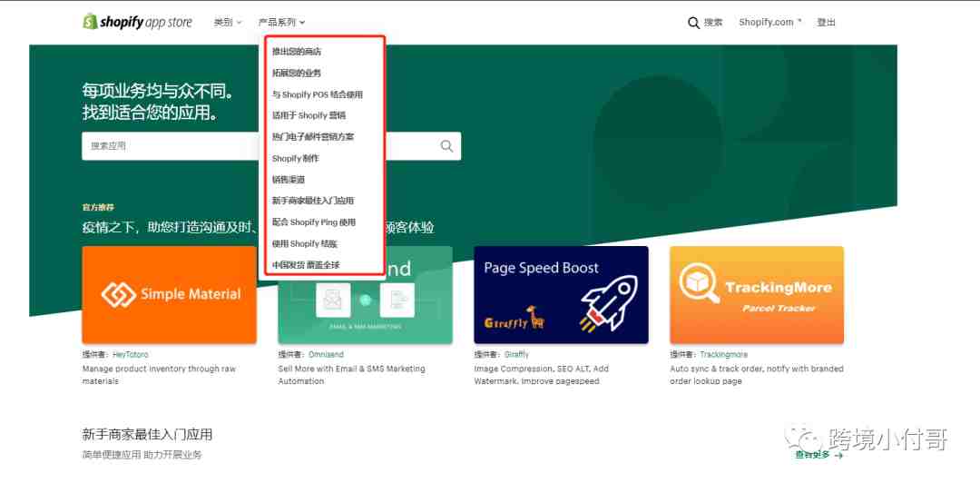Choose 配合 Shopify Ping 使用 entry

[314, 222]
